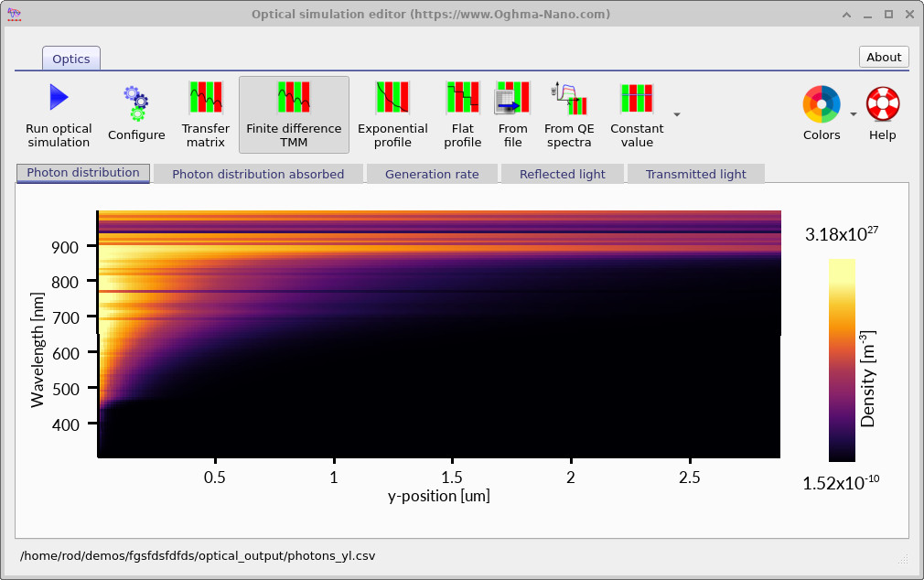Open the Colors dropdown arrow
The image size is (924, 580).
854,114
